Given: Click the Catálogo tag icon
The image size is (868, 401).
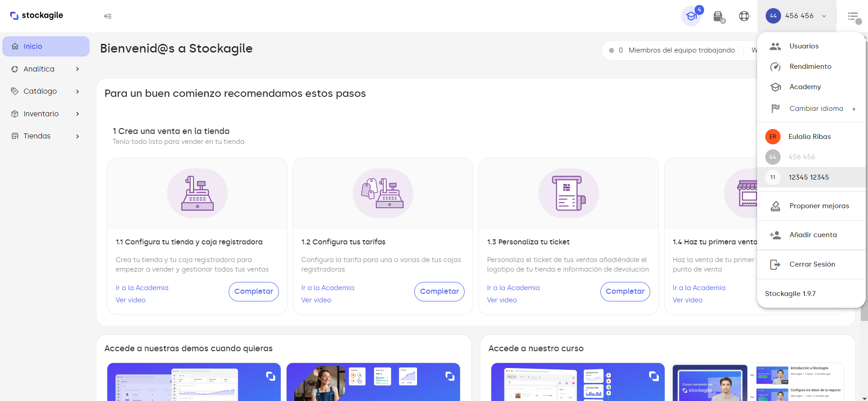Looking at the screenshot, I should pos(15,91).
